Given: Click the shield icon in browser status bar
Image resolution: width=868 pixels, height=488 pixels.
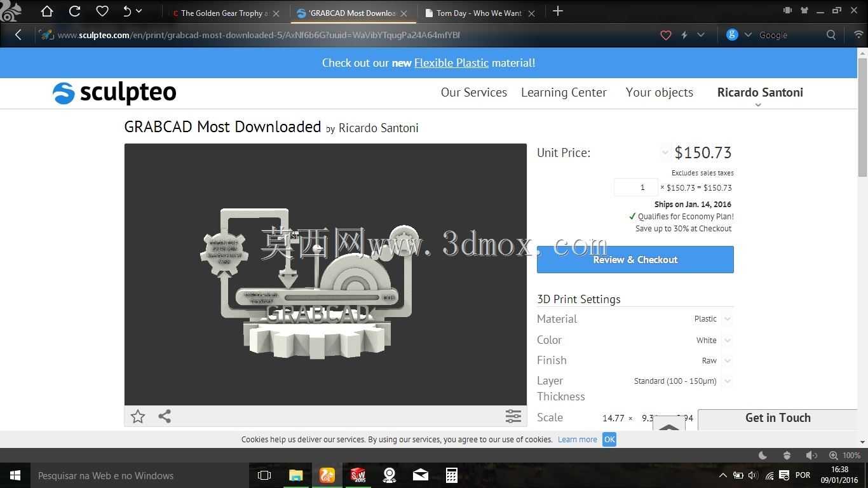Looking at the screenshot, I should click(x=787, y=455).
